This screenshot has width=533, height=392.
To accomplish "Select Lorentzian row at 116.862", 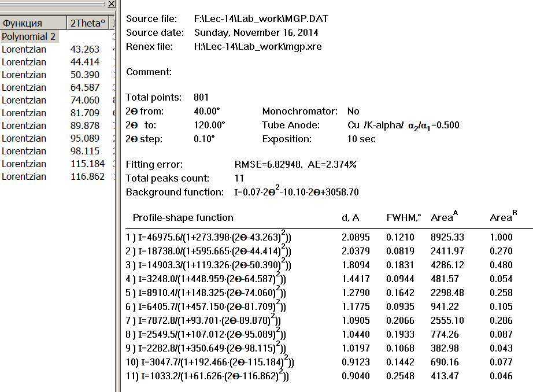I will coord(57,176).
